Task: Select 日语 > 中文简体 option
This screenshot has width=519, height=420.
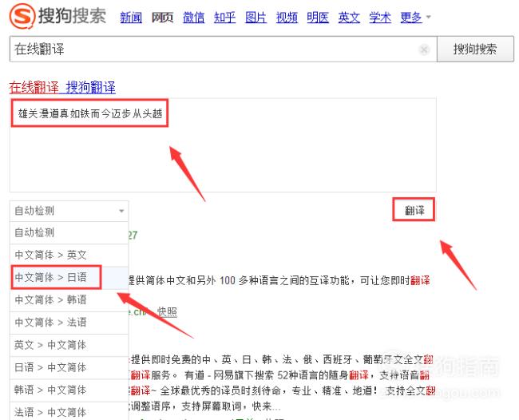Action: tap(69, 368)
